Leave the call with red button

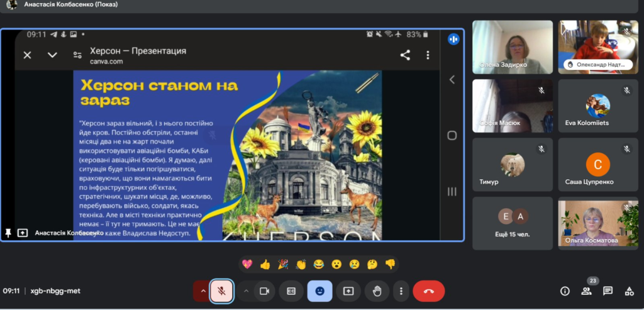428,291
